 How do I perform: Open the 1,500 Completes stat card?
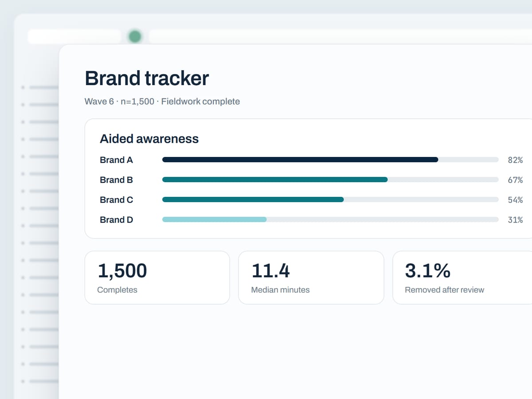pyautogui.click(x=157, y=278)
